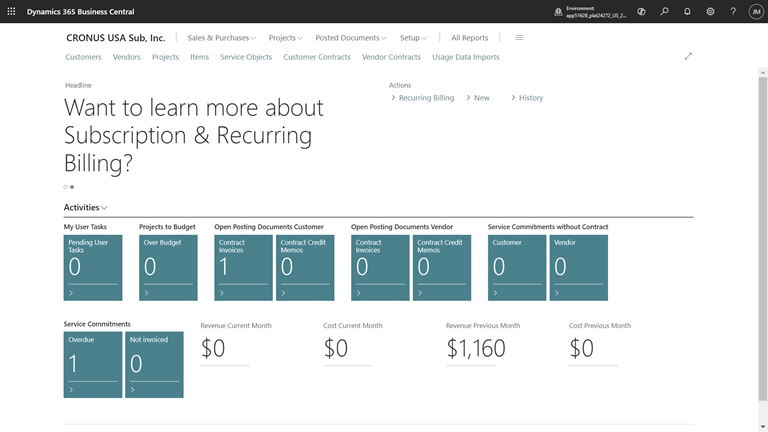Click the vertical scrollbar thumb
This screenshot has width=768, height=432.
tap(763, 239)
